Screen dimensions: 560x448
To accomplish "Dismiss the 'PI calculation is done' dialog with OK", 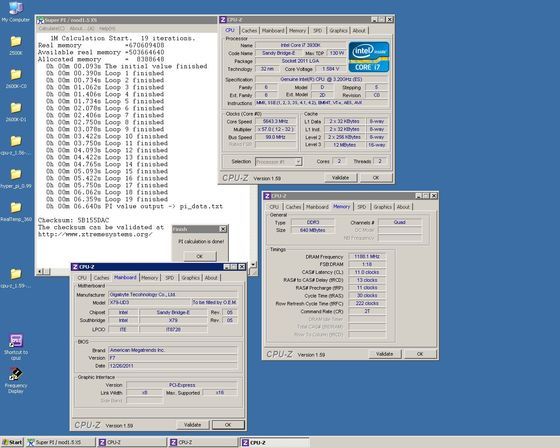I will click(x=200, y=256).
